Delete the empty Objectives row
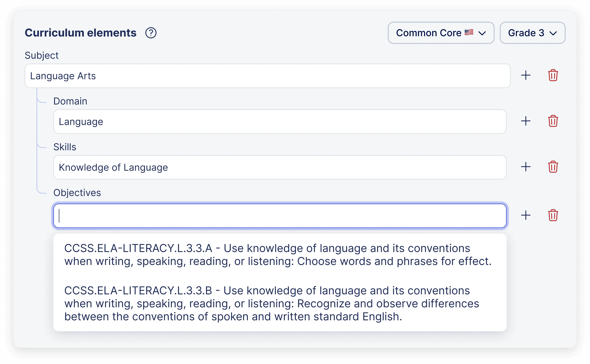590x364 pixels. coord(553,215)
